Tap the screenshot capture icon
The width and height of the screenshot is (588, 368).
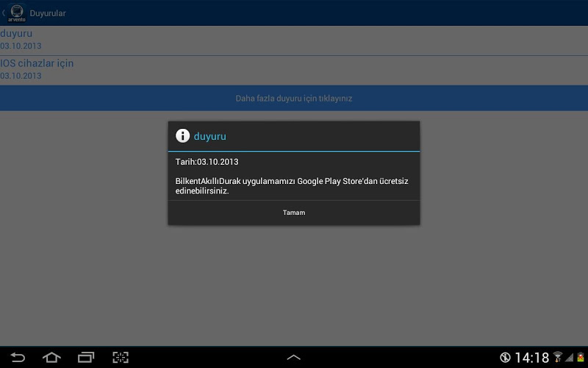tap(121, 357)
